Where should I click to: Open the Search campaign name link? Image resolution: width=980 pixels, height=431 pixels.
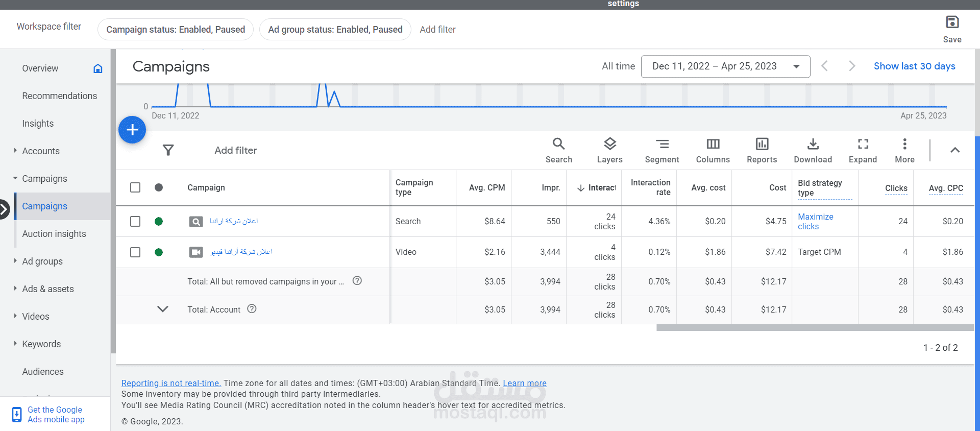pos(234,221)
